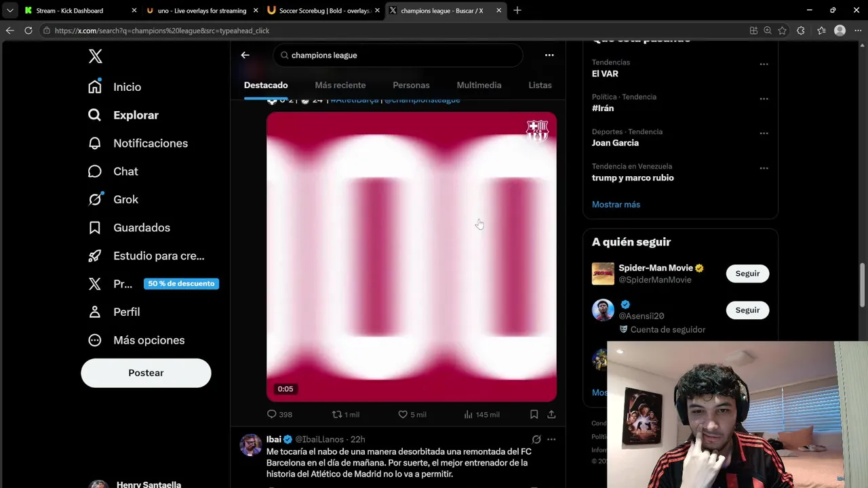Click the champions league search field

click(398, 55)
